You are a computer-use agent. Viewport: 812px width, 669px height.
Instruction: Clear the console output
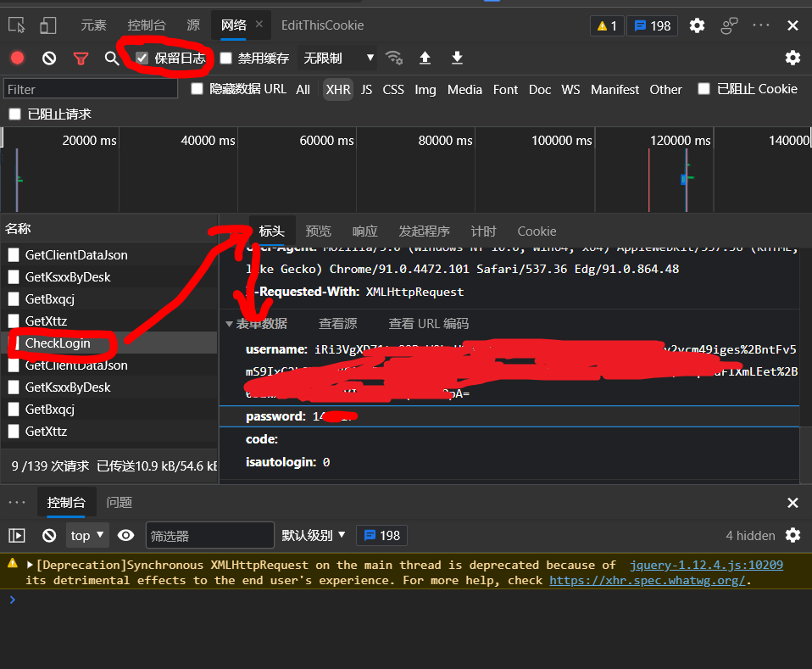click(49, 535)
